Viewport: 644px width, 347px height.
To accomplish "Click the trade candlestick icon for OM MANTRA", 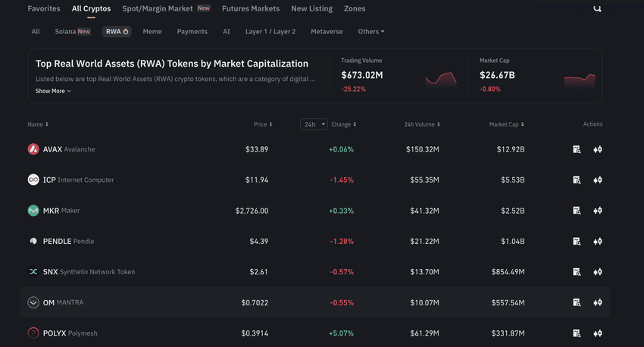I will point(598,302).
